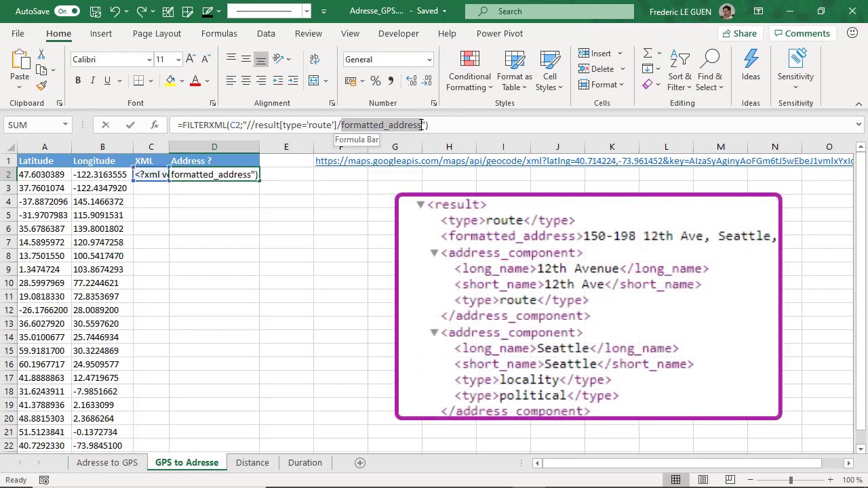Open the Format cells dropdown
Image resolution: width=868 pixels, height=488 pixels.
coord(601,85)
